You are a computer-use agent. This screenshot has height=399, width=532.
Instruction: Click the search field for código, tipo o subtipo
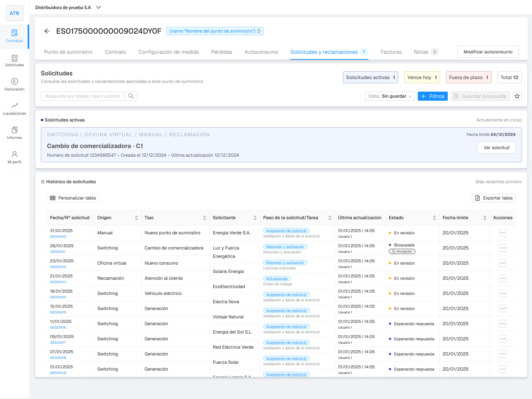(83, 96)
